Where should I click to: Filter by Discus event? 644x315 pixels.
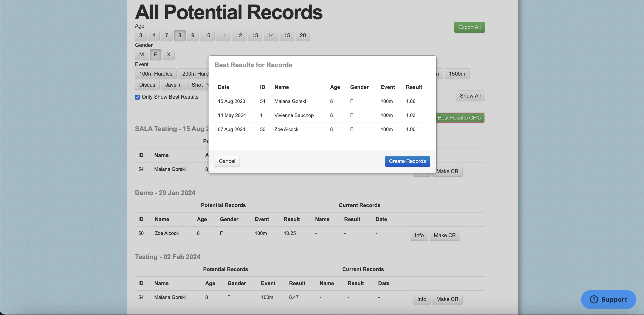point(147,85)
